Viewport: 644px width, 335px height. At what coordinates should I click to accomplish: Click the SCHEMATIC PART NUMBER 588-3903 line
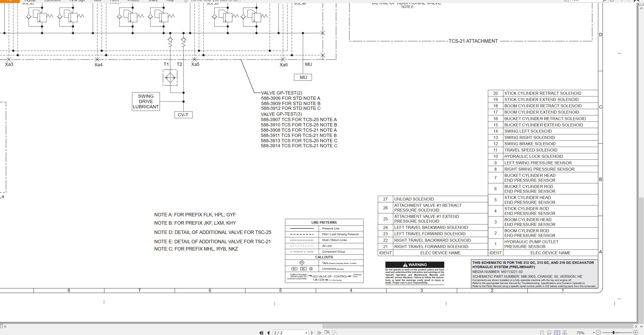coord(527,276)
